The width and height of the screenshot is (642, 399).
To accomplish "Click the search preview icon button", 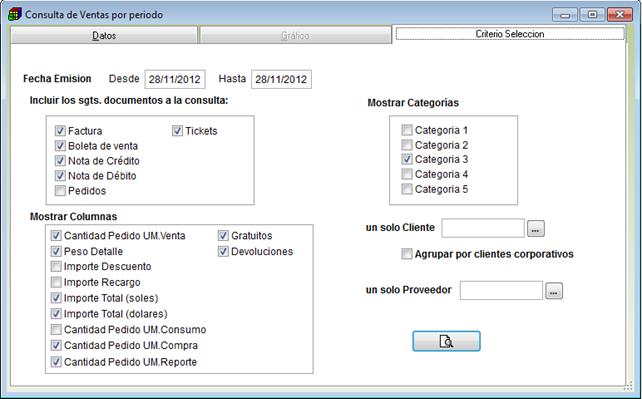I will (x=446, y=341).
